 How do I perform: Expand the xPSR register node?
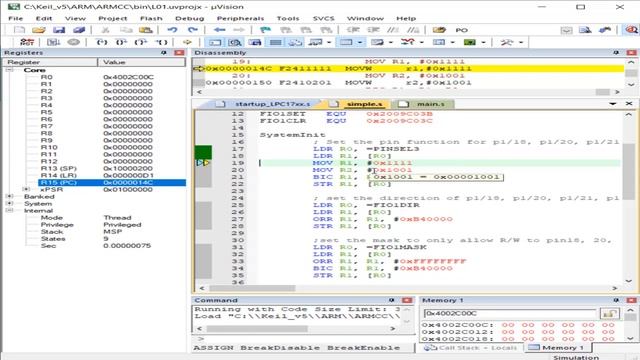pos(27,189)
